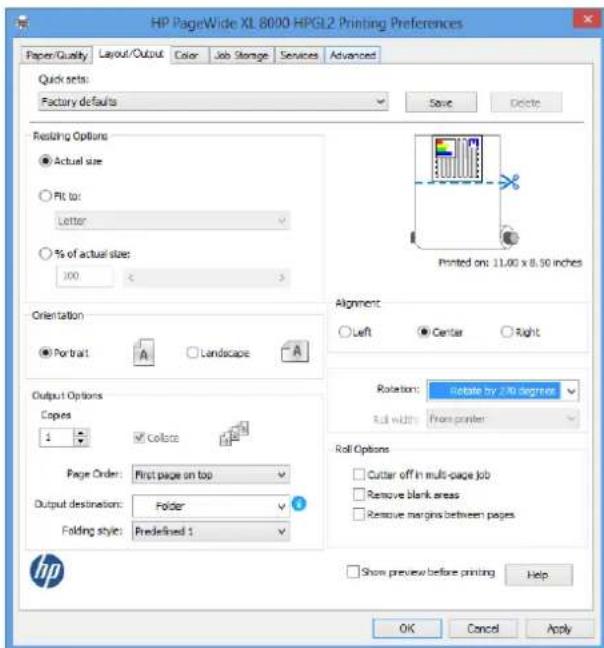Enable Remove blank areas
The height and width of the screenshot is (648, 604).
359,494
